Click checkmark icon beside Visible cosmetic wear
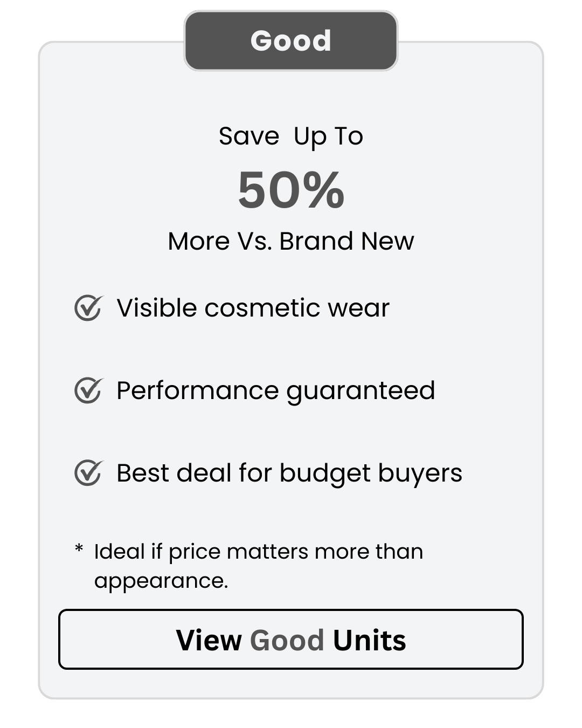 pyautogui.click(x=88, y=308)
